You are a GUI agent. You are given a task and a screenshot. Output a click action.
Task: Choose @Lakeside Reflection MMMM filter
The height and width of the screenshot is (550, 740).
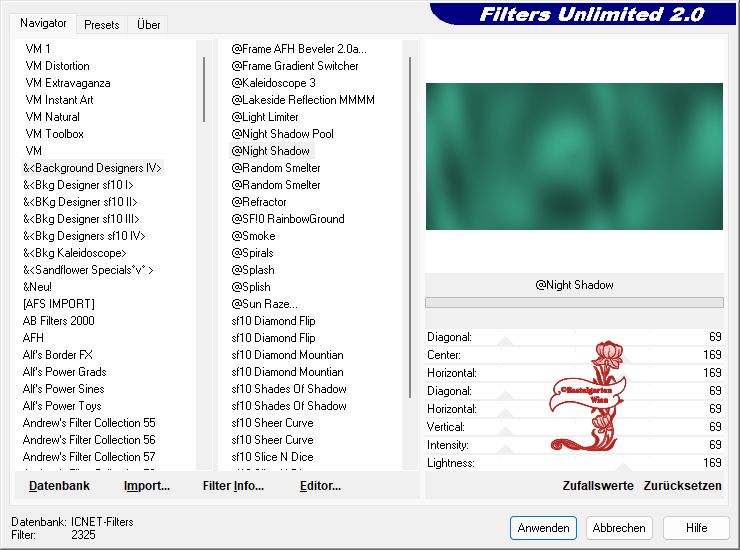(x=303, y=100)
